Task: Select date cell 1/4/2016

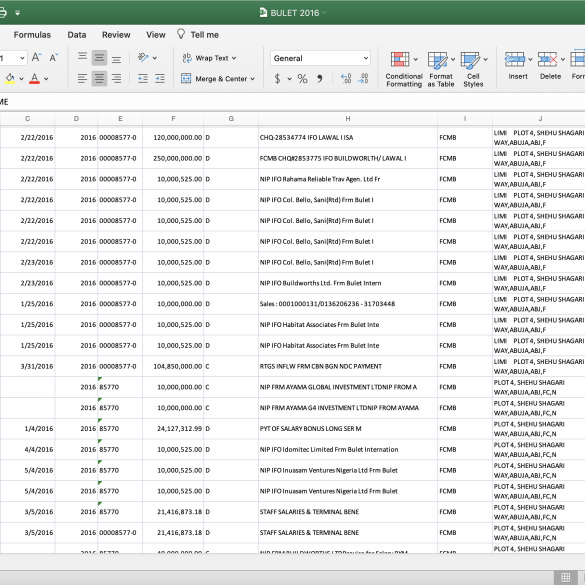Action: coord(28,429)
